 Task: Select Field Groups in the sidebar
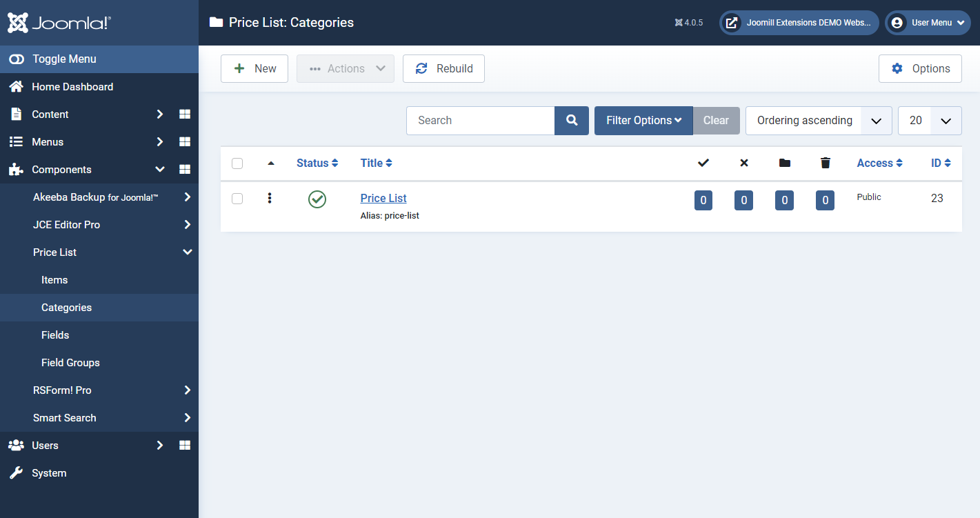point(70,363)
